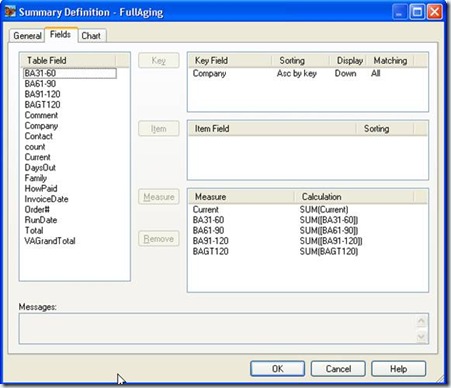Click the SUM([BA61-90]) calculation cell
This screenshot has height=388, width=451.
coord(329,230)
